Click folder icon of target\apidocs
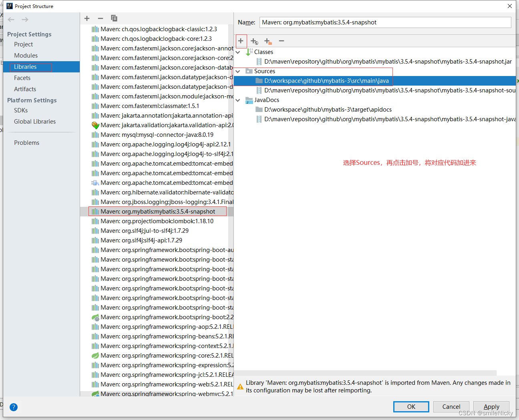 (x=259, y=110)
